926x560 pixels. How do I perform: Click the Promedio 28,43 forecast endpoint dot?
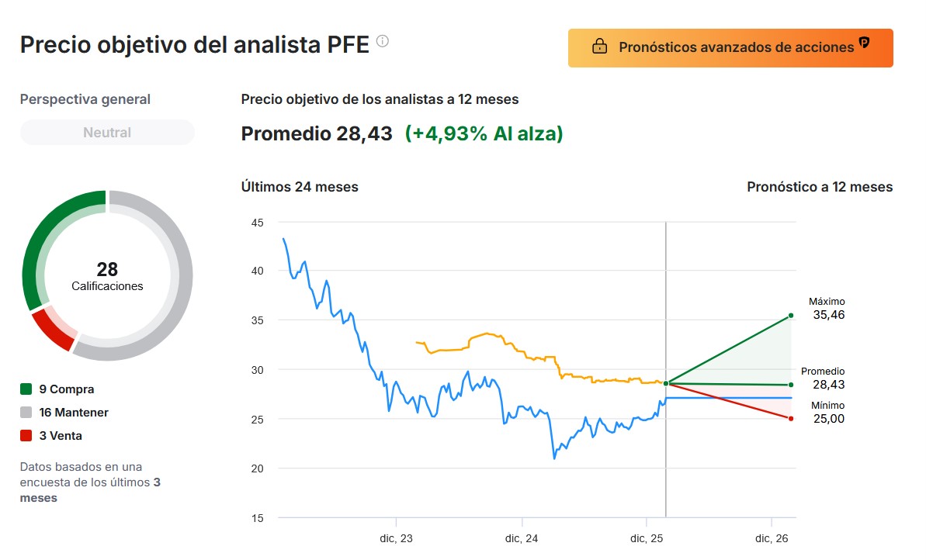791,385
